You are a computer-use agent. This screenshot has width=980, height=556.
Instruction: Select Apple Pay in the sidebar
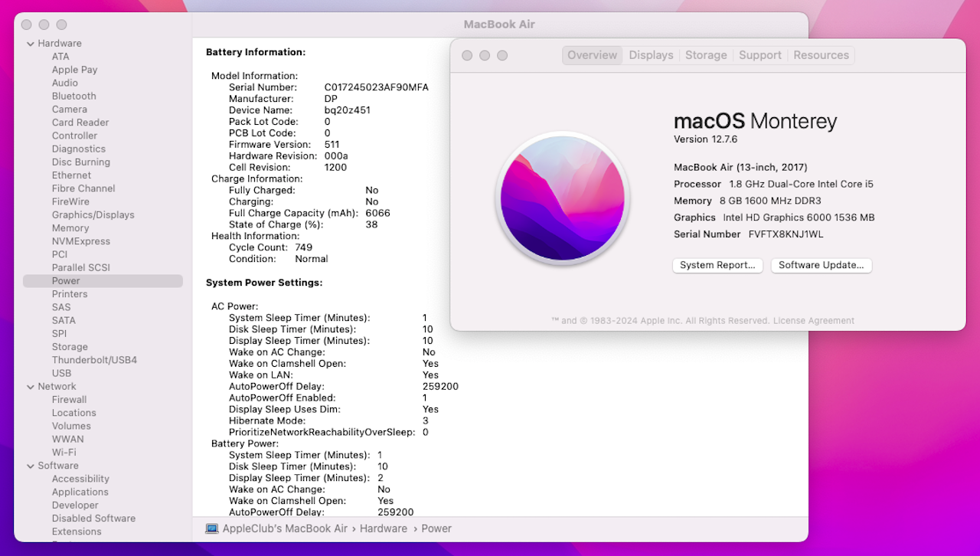click(74, 70)
